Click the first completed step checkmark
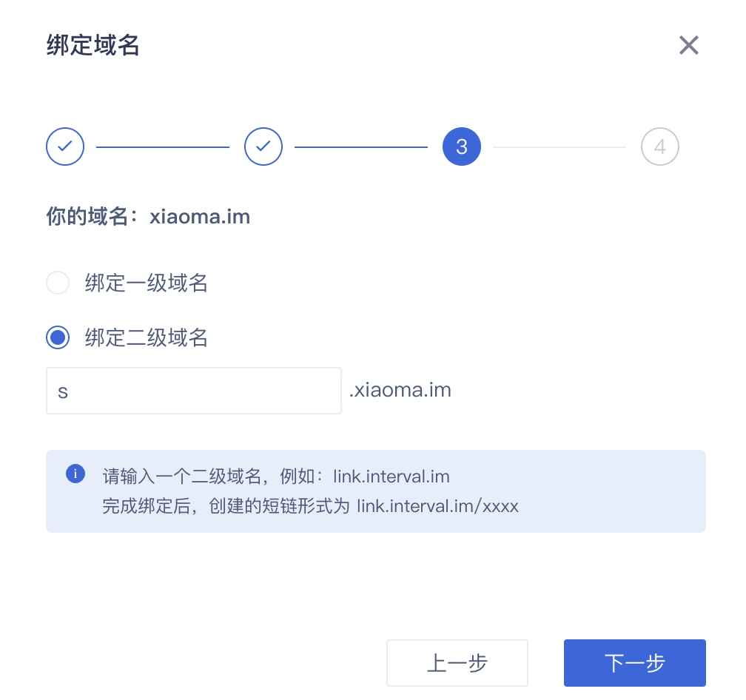Viewport: 746px width, 700px height. point(65,147)
